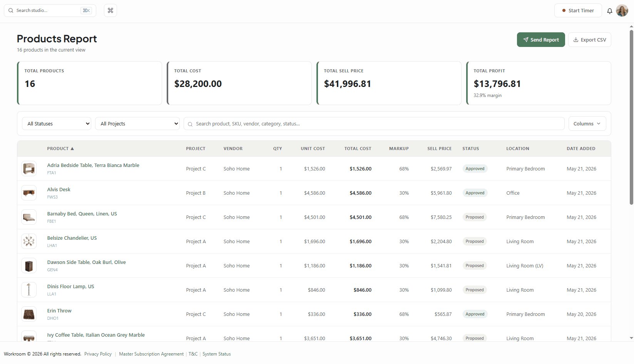Click the Approved badge for Alvis Desk
The image size is (634, 364).
click(x=475, y=193)
